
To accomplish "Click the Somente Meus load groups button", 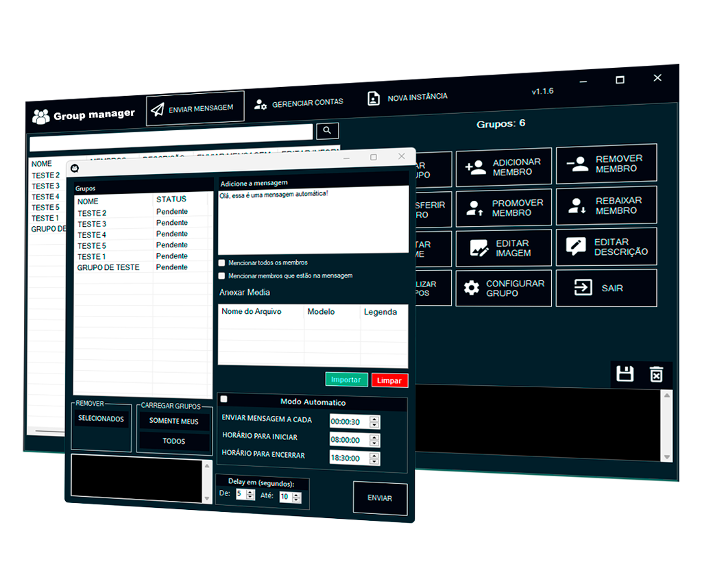I will (173, 421).
